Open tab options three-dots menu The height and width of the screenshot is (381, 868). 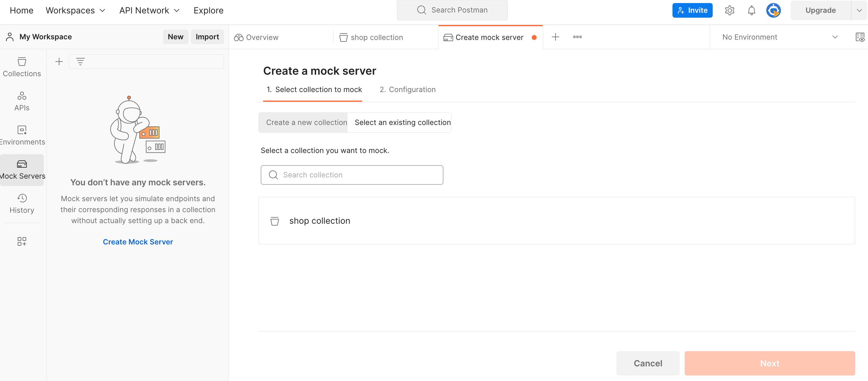pyautogui.click(x=577, y=37)
